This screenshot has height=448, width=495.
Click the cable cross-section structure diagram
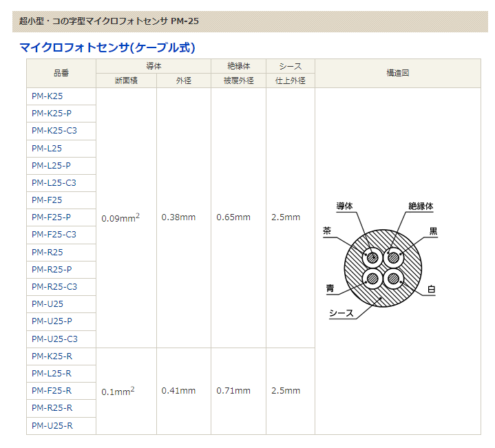(x=381, y=260)
